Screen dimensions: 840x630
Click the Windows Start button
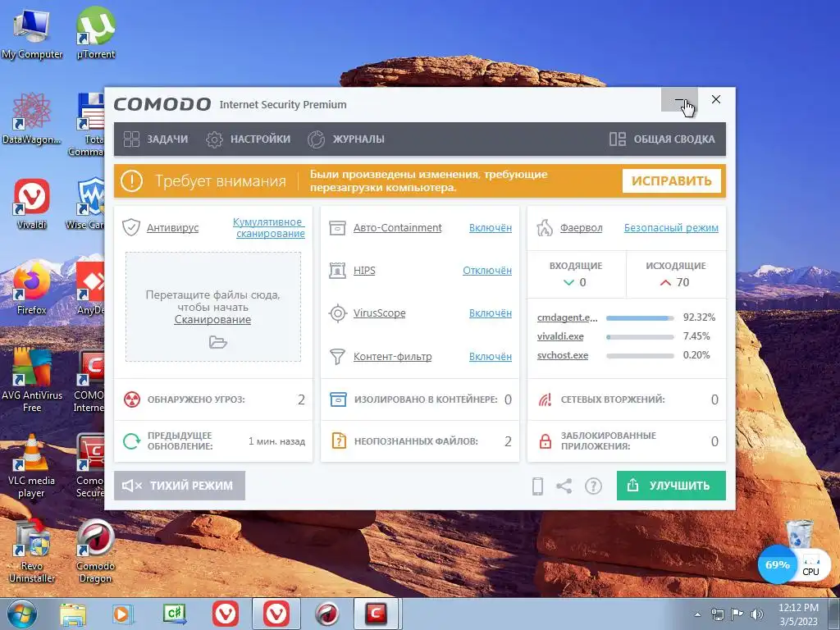(22, 614)
